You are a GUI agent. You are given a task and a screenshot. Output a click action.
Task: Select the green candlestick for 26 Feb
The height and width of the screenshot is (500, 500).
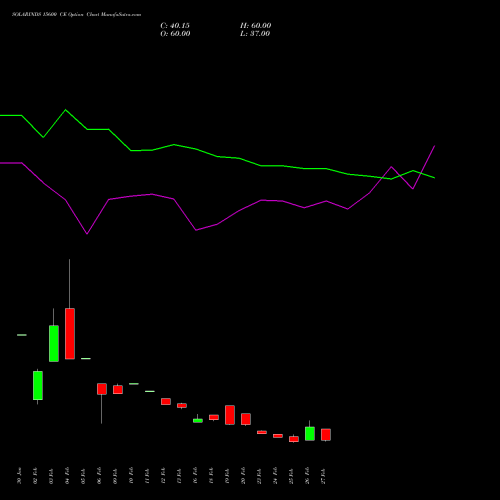(310, 433)
